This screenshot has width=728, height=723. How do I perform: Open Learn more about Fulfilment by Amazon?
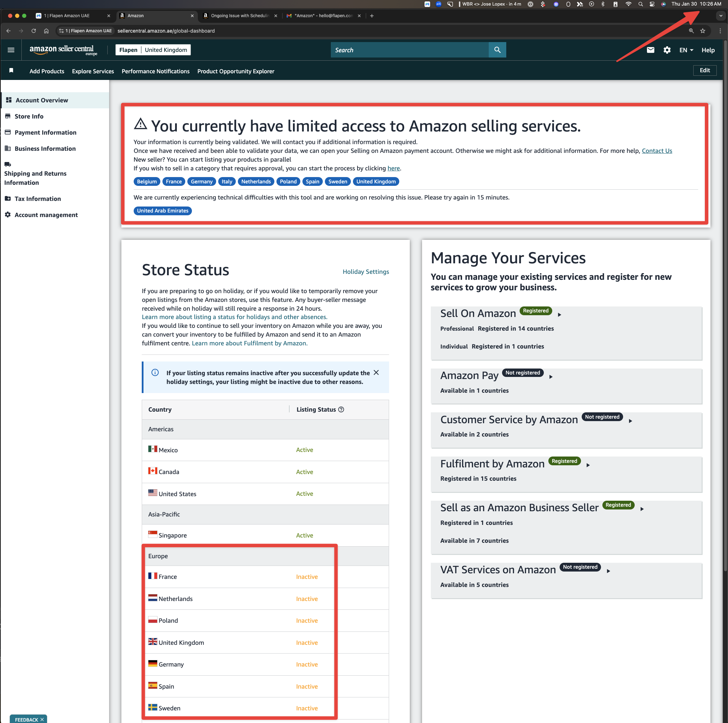pyautogui.click(x=249, y=343)
